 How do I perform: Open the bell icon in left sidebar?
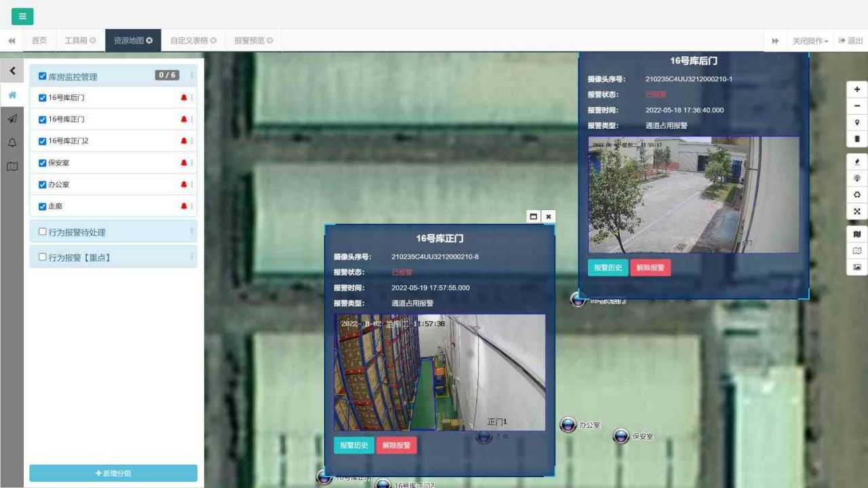pos(12,142)
